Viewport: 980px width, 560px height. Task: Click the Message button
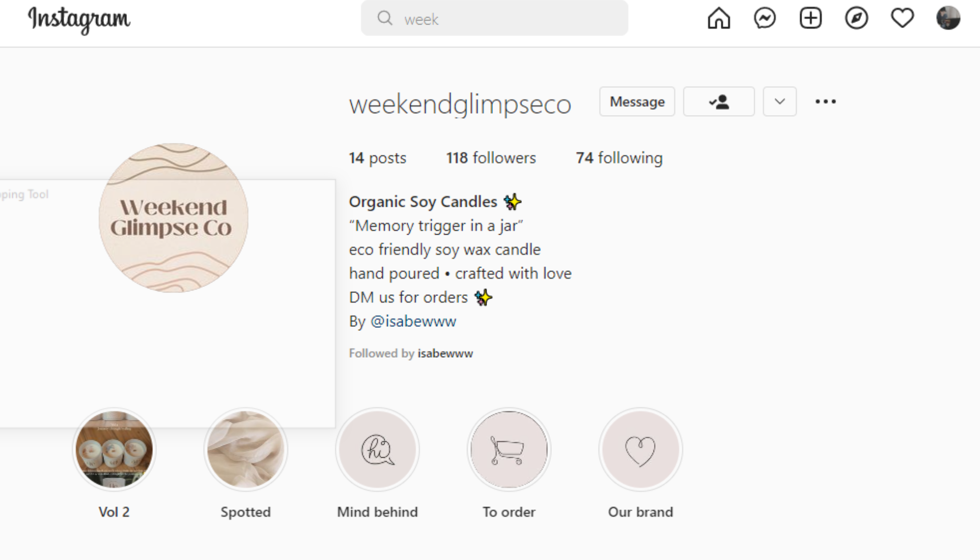637,102
